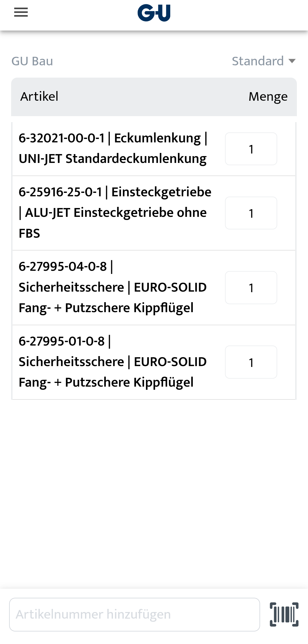Screen dimensions: 308x644
Task: Open the Standard dropdown
Action: click(x=264, y=61)
